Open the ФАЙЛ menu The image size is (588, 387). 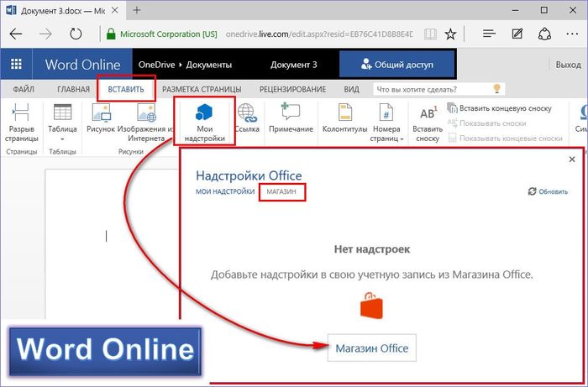click(22, 89)
